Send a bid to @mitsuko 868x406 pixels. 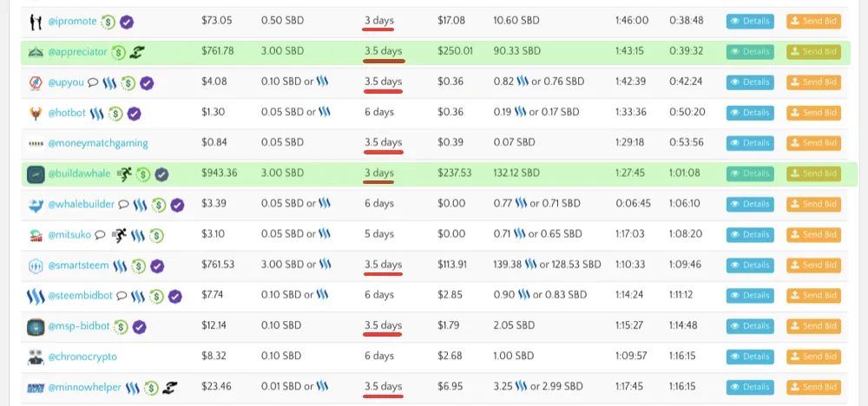click(x=814, y=234)
